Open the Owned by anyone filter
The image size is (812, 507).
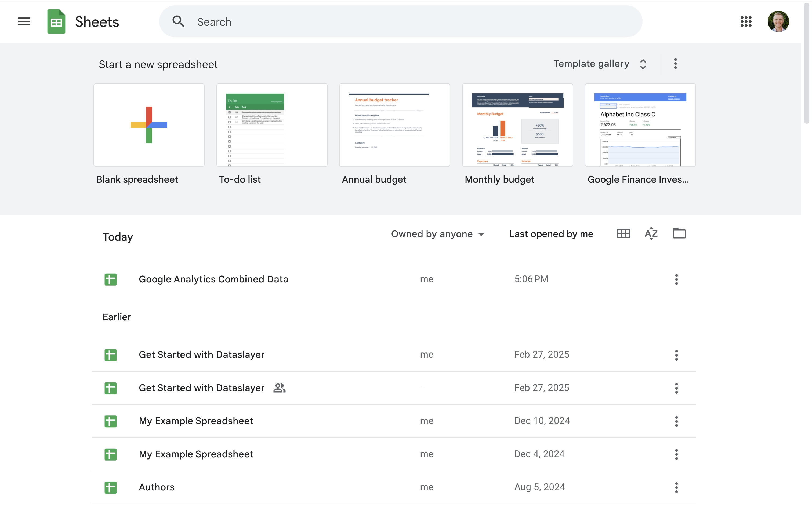point(437,234)
